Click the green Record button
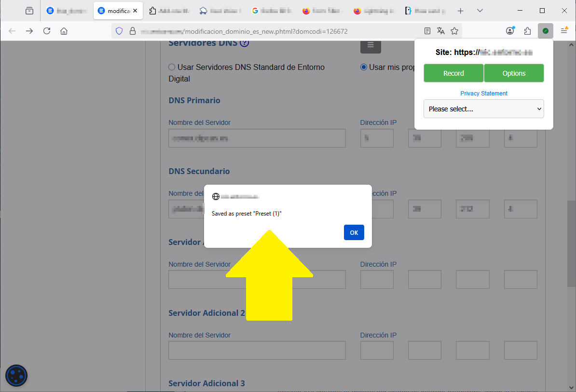576x392 pixels. tap(453, 73)
